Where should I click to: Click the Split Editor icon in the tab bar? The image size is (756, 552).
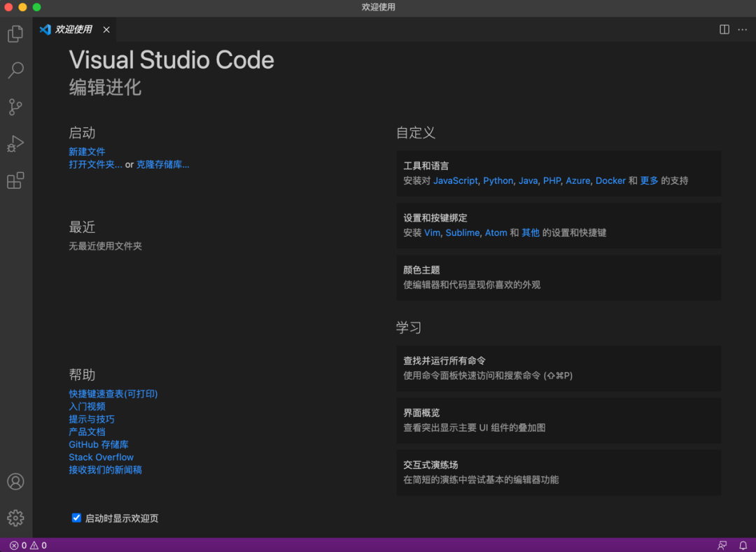pos(724,29)
